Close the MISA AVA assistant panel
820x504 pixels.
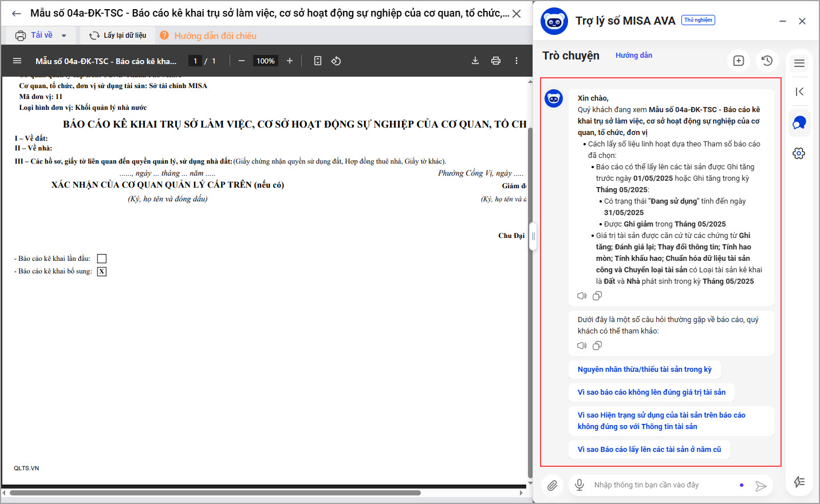tap(802, 21)
